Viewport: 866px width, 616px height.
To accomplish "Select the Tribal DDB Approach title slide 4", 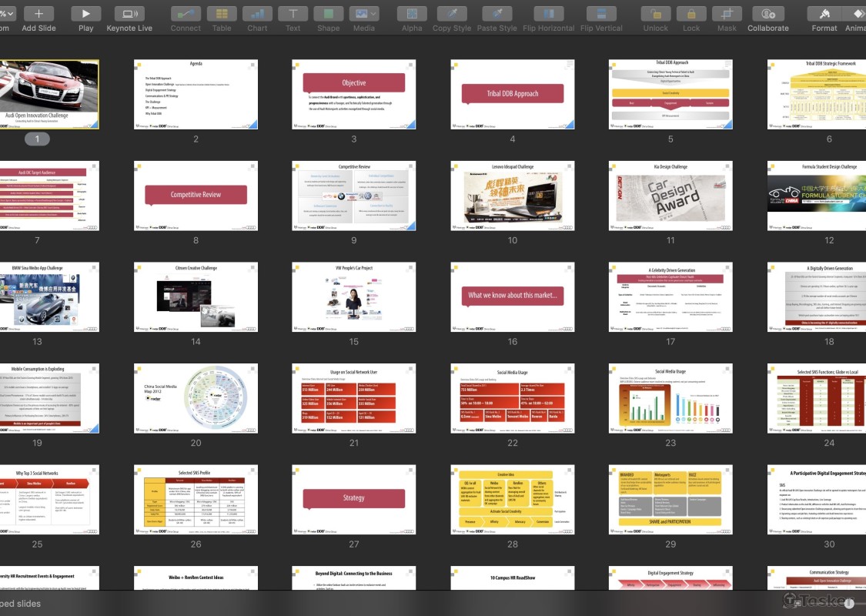I will 513,95.
